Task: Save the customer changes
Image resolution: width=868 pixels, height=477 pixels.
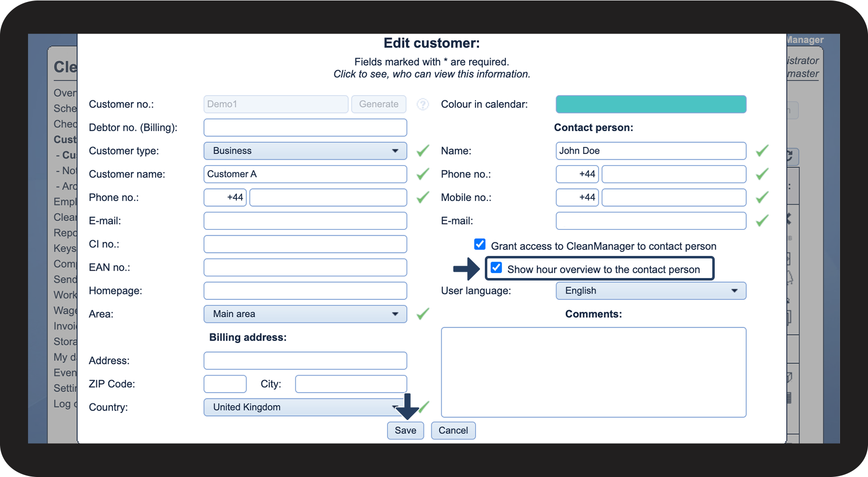Action: (x=405, y=431)
